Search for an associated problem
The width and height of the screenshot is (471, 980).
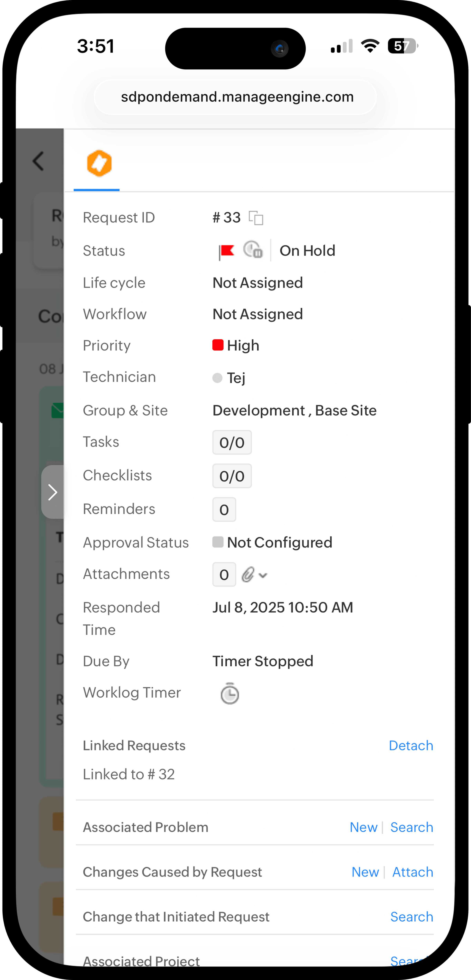(412, 827)
